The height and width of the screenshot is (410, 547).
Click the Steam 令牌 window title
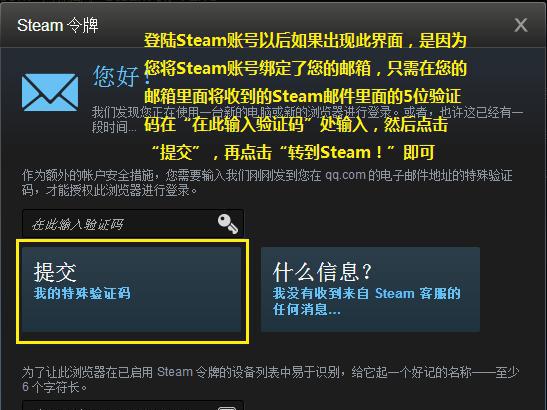pos(58,25)
